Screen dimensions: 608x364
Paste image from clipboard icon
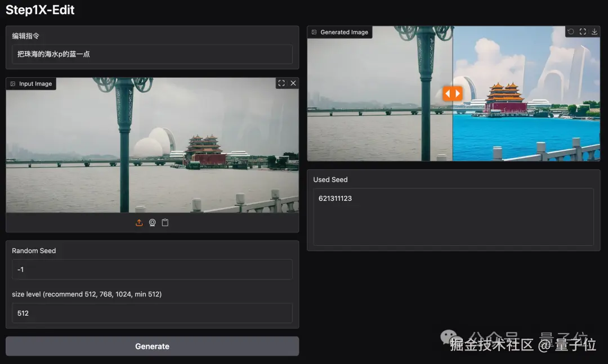click(165, 223)
